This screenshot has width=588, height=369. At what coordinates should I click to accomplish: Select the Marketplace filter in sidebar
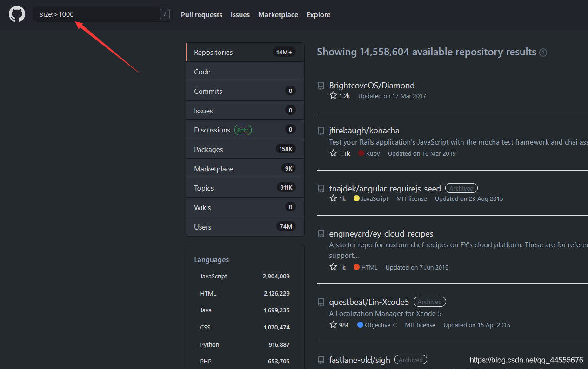click(x=245, y=169)
